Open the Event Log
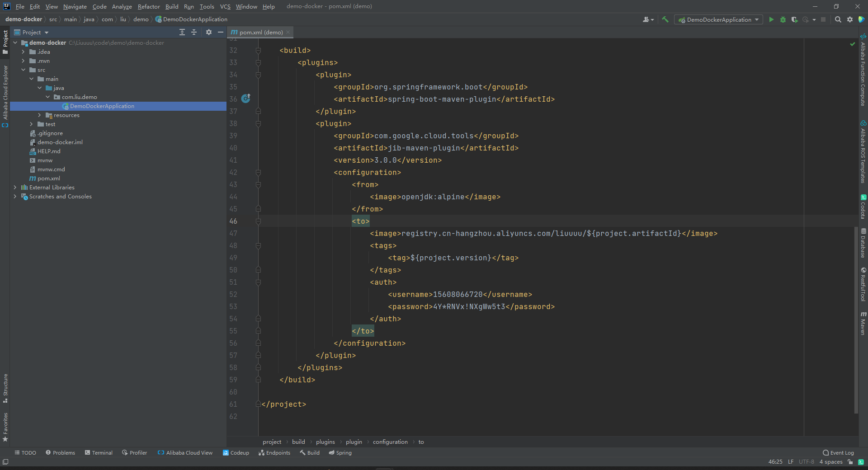The width and height of the screenshot is (868, 470). (x=838, y=452)
